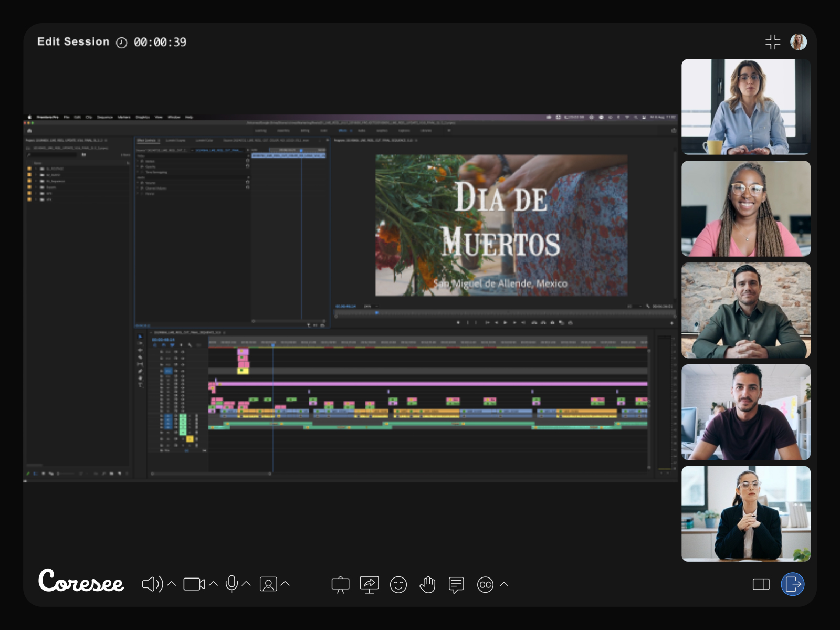Toggle the participants side panel layout

pyautogui.click(x=761, y=584)
